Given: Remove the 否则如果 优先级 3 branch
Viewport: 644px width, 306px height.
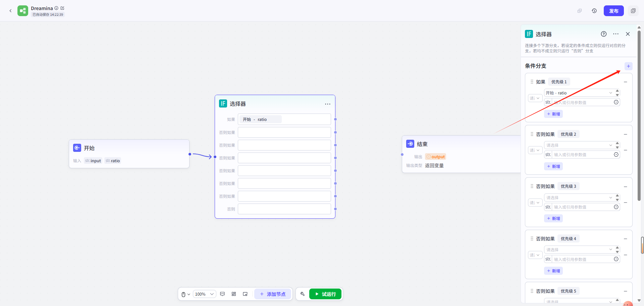Looking at the screenshot, I should (x=626, y=186).
